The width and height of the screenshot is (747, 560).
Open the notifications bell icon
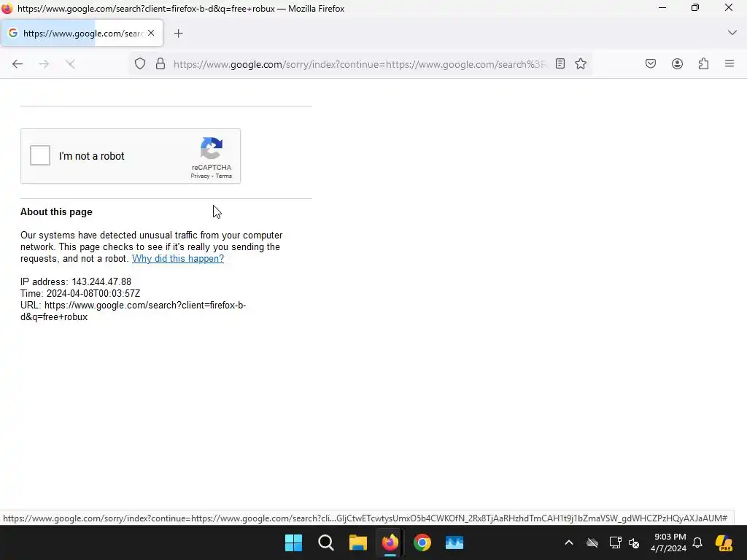click(697, 542)
